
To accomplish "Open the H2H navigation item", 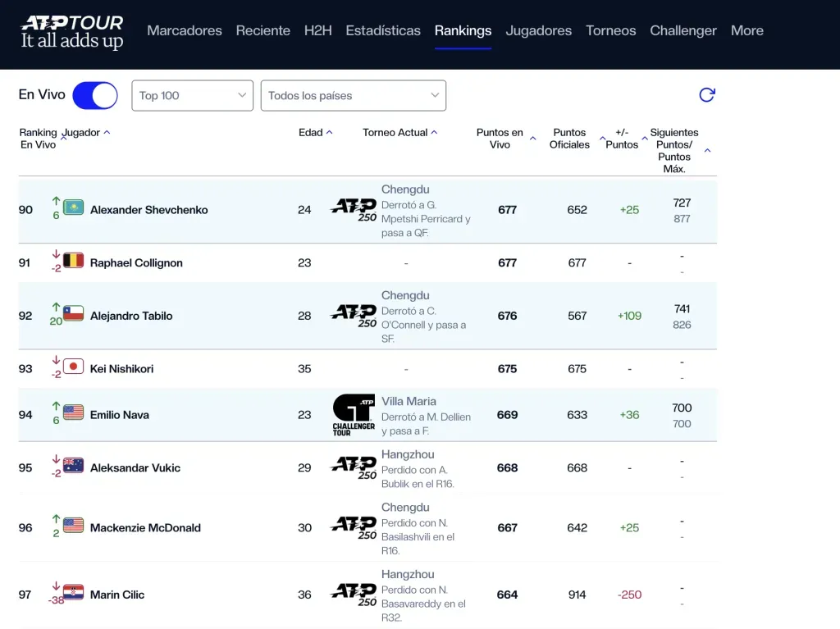I will click(x=317, y=30).
